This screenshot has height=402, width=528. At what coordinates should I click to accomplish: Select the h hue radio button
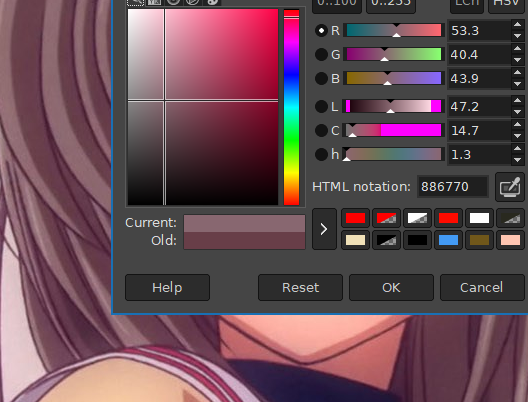pos(321,155)
